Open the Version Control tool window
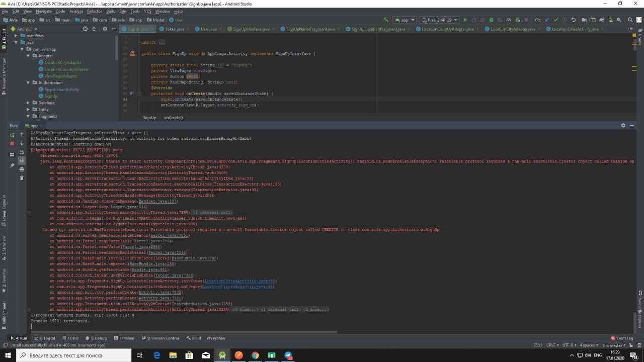Image resolution: width=644 pixels, height=362 pixels. (x=160, y=338)
